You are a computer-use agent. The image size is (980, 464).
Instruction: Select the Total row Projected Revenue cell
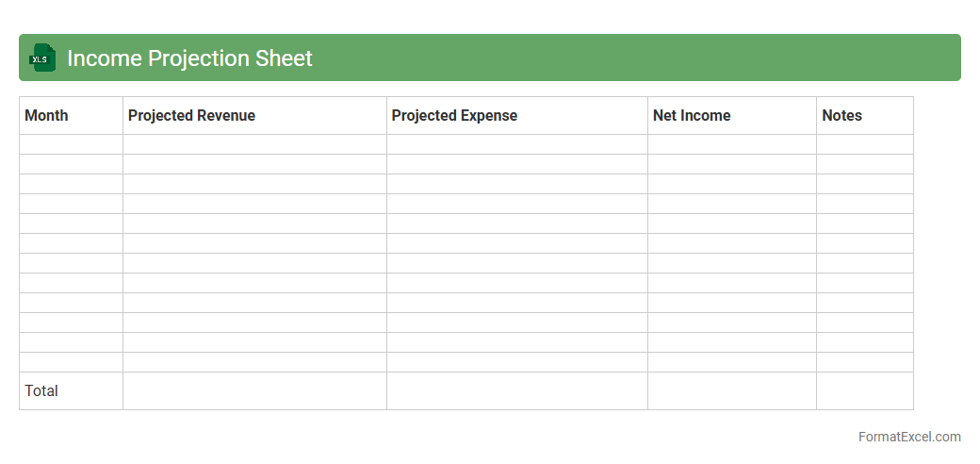pyautogui.click(x=254, y=390)
